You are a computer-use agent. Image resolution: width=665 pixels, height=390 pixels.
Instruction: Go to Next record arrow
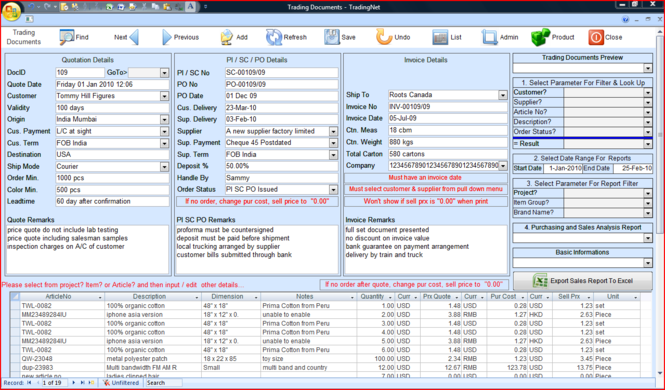tap(126, 37)
